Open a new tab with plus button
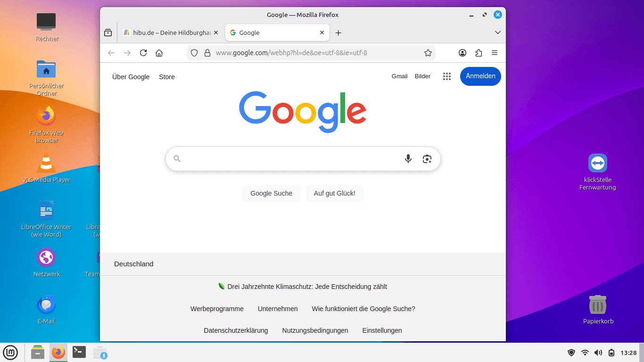 [338, 33]
